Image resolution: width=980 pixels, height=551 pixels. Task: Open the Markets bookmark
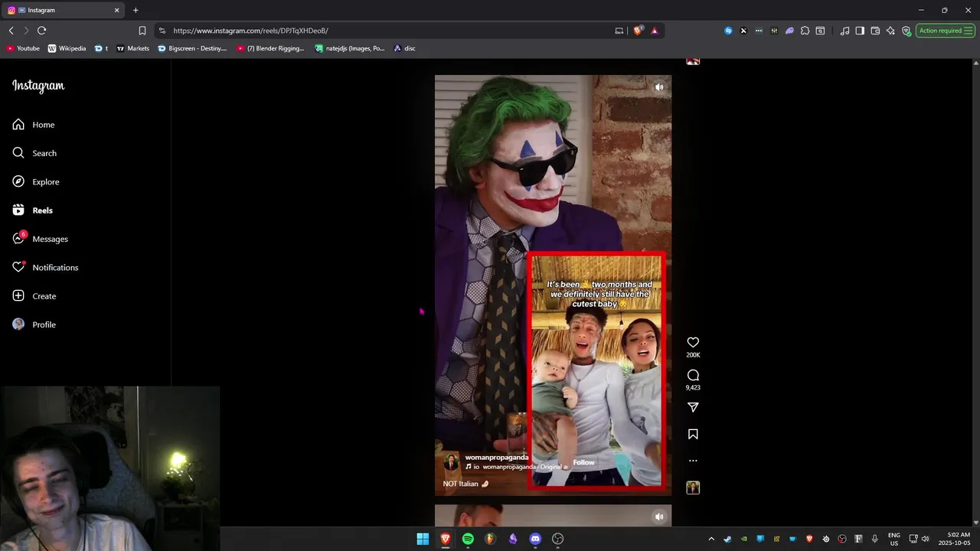pos(132,48)
